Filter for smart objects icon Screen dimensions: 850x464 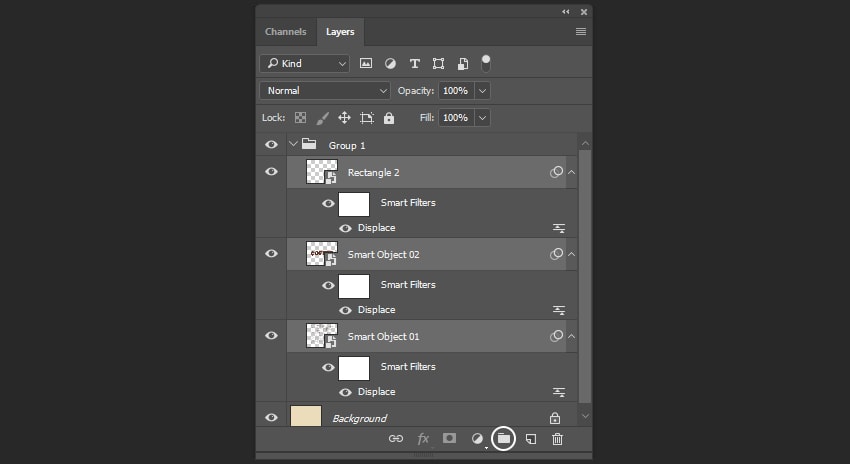463,63
